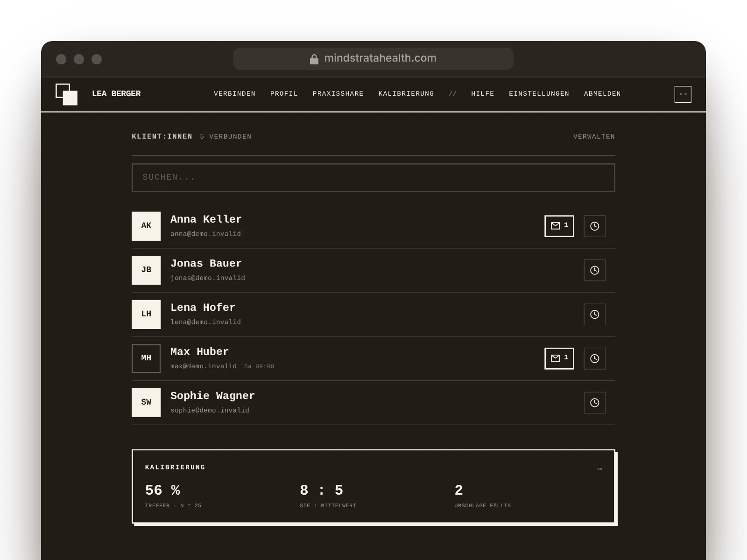Open Max Huber's message envelope icon
The image size is (747, 560).
point(559,358)
